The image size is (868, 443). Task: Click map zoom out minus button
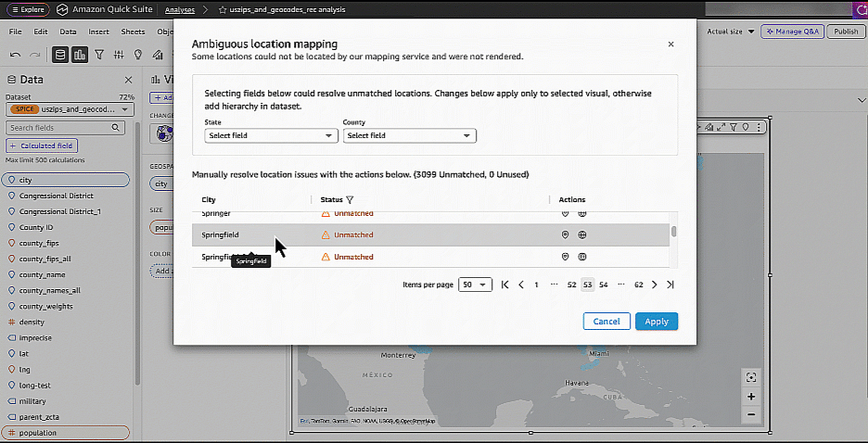[x=751, y=414]
